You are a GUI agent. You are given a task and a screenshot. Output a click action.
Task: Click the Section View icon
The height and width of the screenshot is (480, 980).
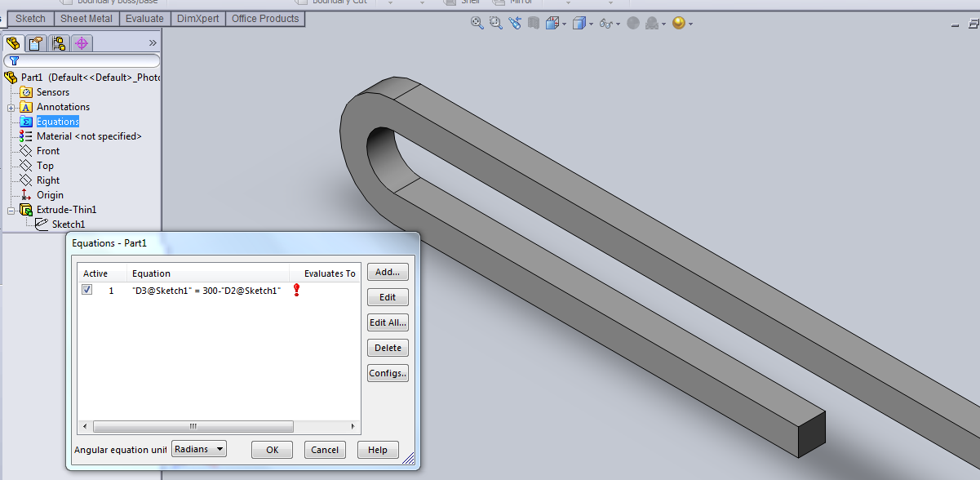534,24
